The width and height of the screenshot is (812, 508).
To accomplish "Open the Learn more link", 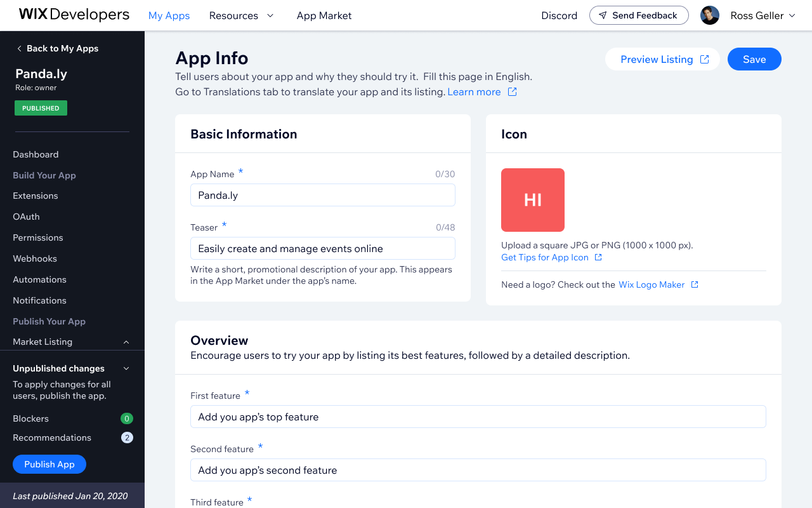I will pyautogui.click(x=474, y=92).
